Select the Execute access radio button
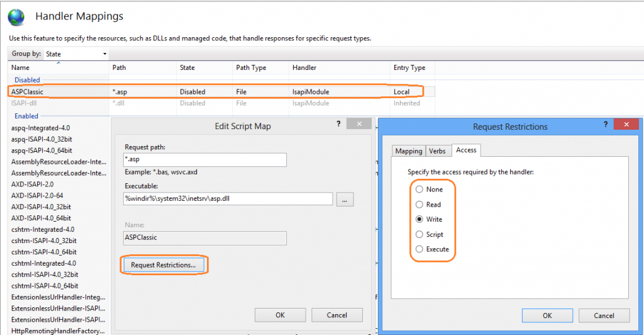This screenshot has width=644, height=335. [x=419, y=249]
